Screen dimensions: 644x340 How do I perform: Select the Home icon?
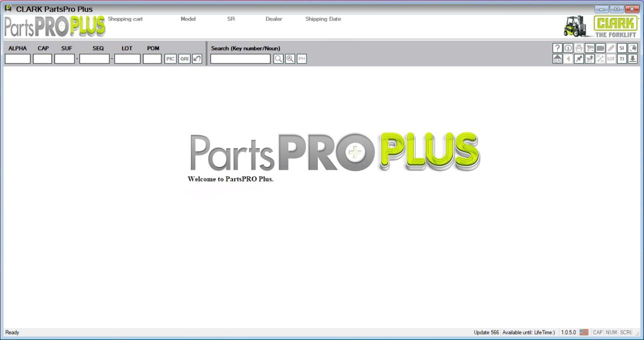(557, 59)
